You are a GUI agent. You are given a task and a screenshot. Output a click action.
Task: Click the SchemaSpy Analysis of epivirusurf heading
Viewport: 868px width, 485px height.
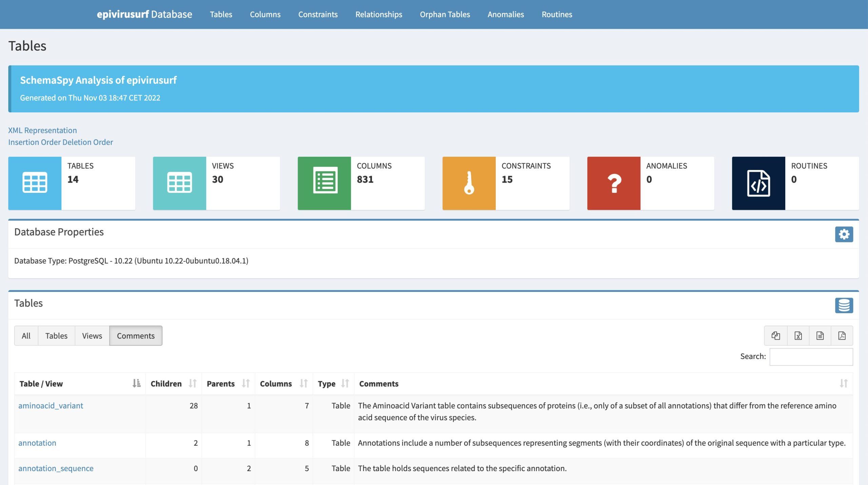pos(98,80)
